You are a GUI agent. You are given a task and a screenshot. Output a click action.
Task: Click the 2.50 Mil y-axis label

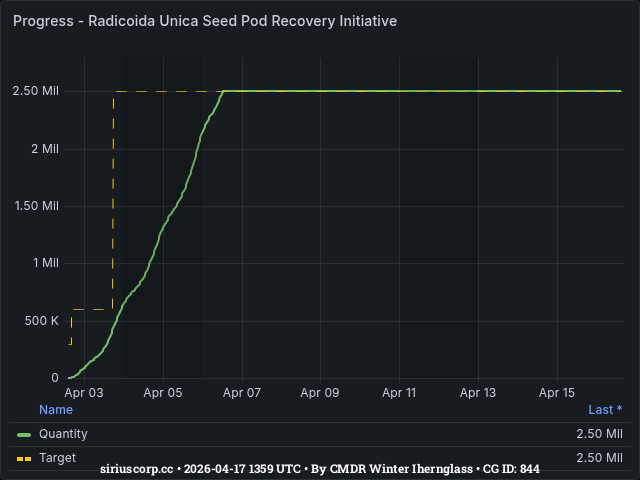(x=36, y=91)
